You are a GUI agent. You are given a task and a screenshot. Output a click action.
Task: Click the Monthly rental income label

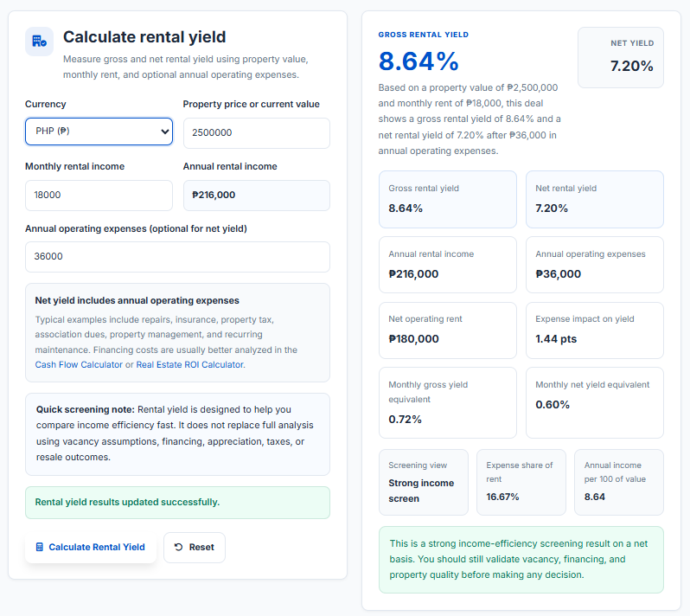[75, 166]
